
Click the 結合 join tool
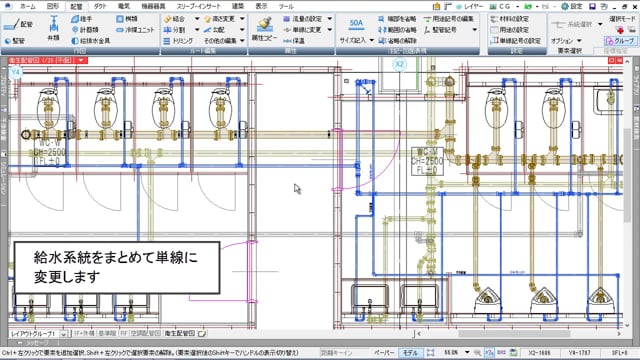coord(174,19)
